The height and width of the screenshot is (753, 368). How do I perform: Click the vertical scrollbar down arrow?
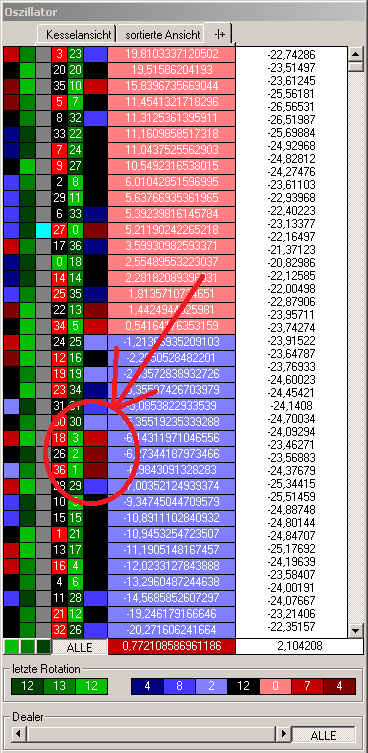355,631
